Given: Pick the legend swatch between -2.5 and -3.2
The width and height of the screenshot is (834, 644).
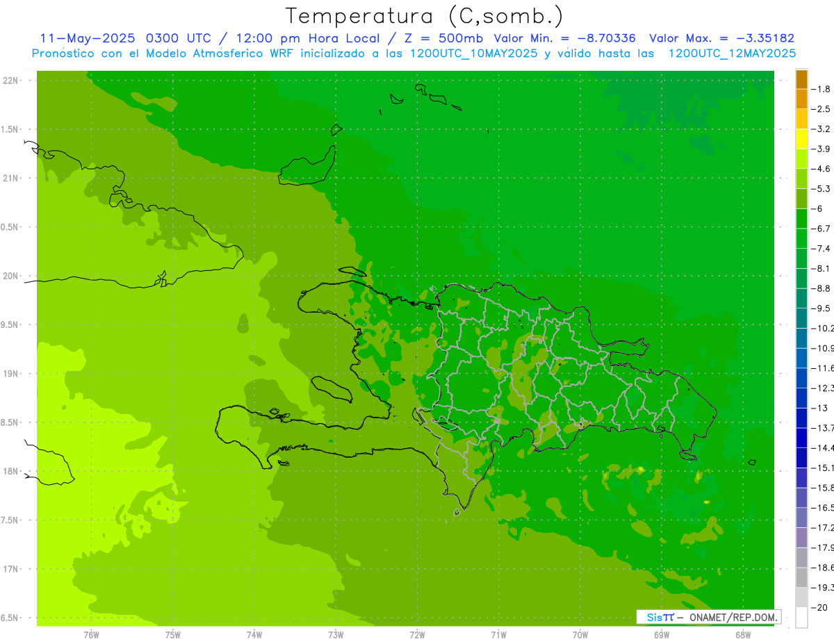Looking at the screenshot, I should point(801,119).
